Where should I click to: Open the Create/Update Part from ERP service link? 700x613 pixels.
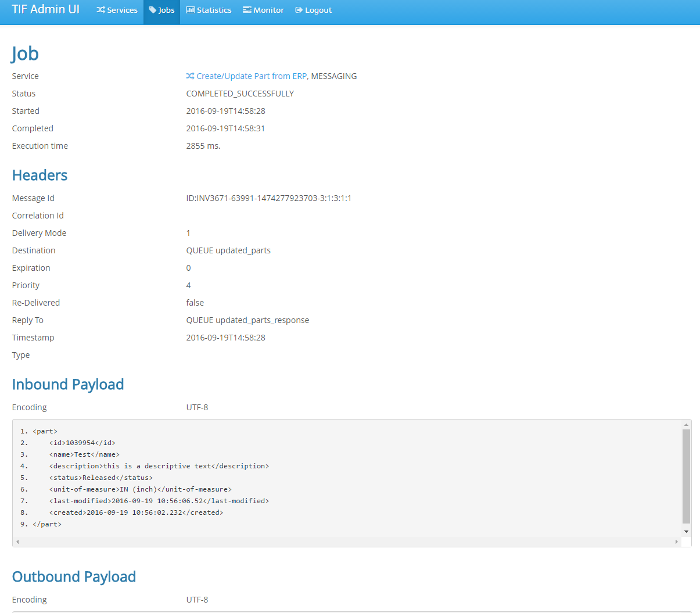[x=251, y=76]
